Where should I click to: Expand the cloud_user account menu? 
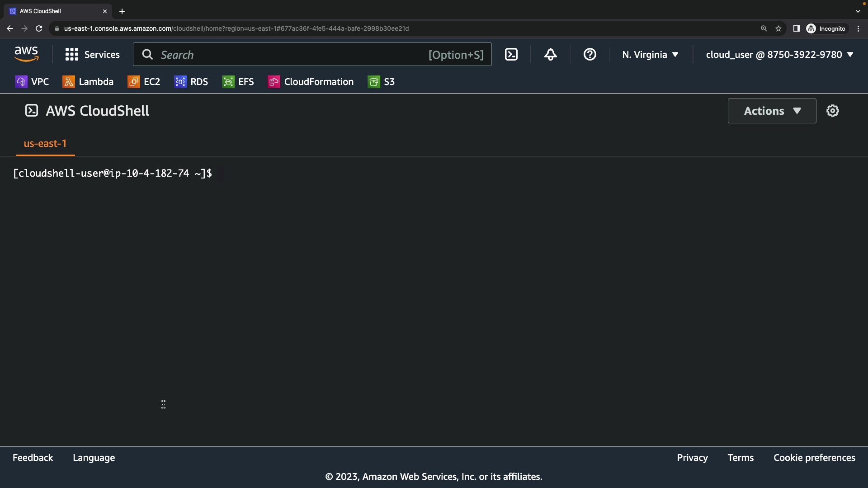[779, 55]
